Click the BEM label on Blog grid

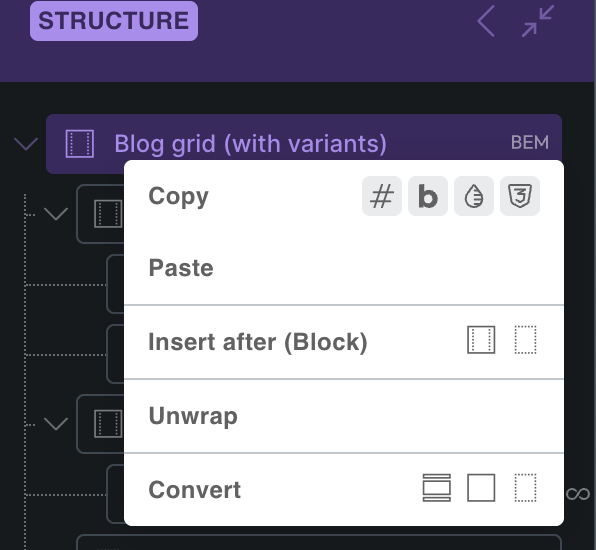click(530, 143)
